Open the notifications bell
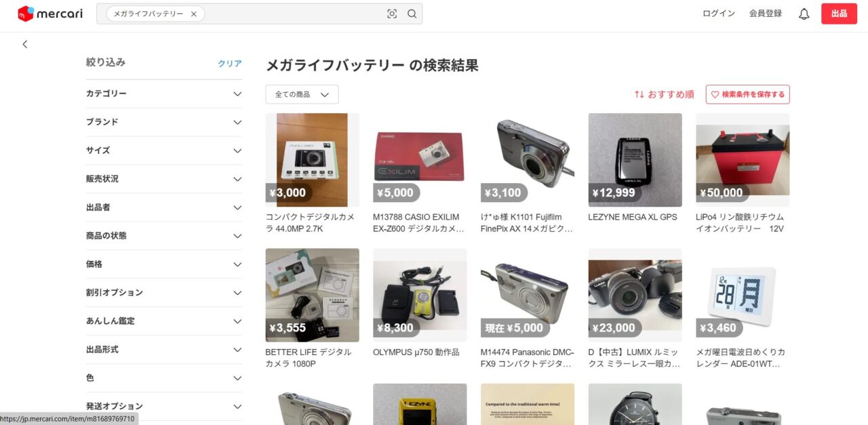The height and width of the screenshot is (425, 868). point(804,14)
